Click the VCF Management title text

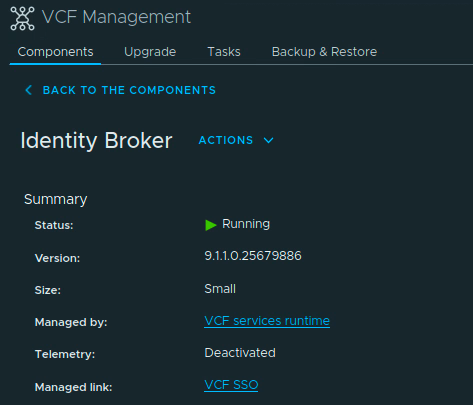116,17
